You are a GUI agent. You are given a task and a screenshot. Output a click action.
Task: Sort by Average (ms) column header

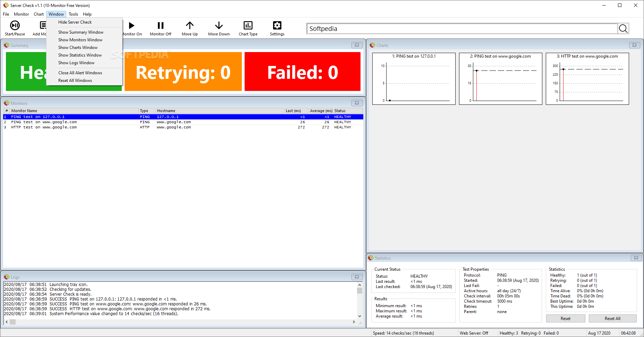(x=321, y=111)
